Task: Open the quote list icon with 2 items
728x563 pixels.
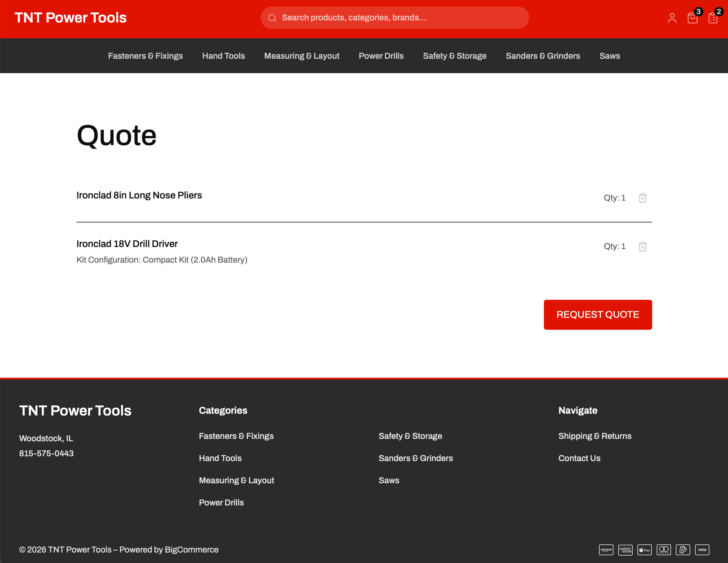Action: [x=713, y=18]
